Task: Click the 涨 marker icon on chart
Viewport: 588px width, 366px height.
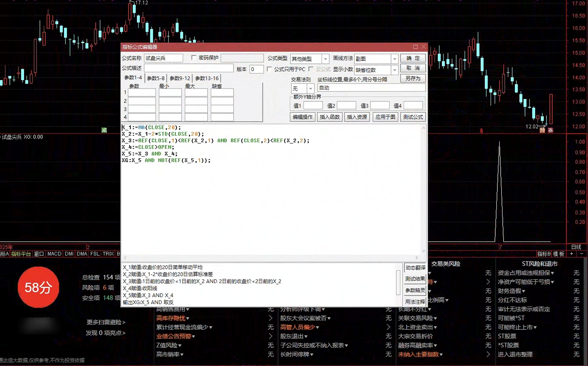Action: [x=550, y=130]
